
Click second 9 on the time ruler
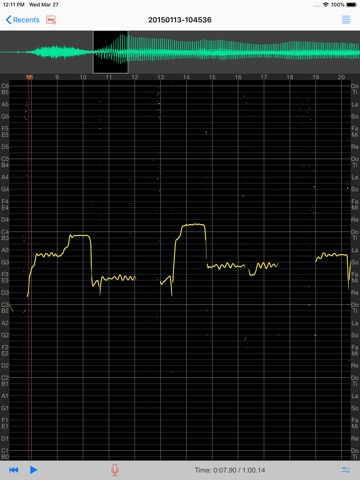[57, 77]
